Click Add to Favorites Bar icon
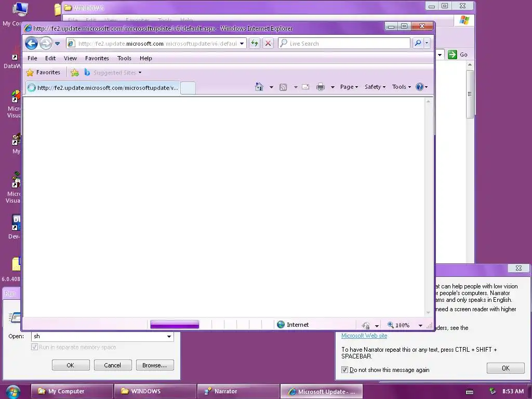The image size is (532, 399). [75, 72]
